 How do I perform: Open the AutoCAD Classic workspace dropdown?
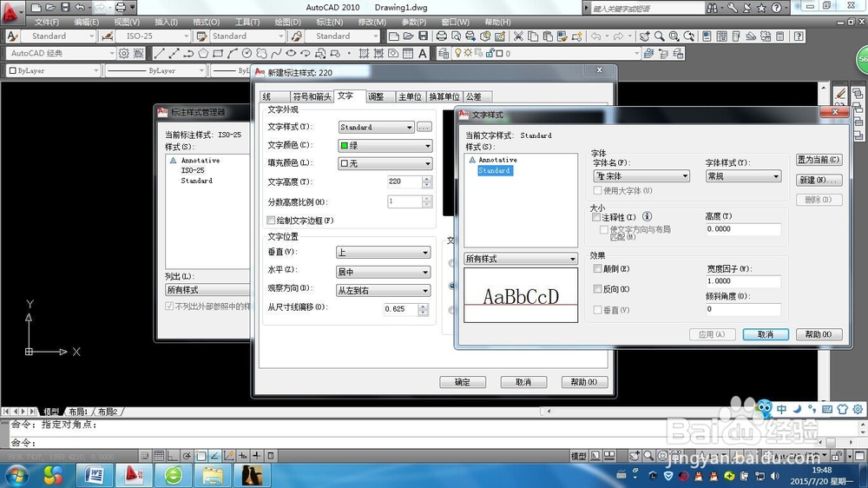61,53
